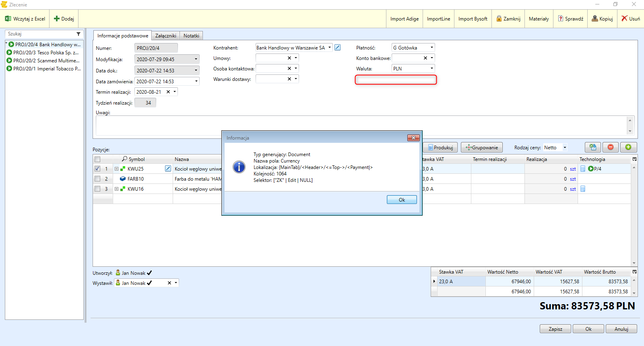The image size is (644, 346).
Task: Open the Rodzaj ceny Netto dropdown
Action: (564, 148)
